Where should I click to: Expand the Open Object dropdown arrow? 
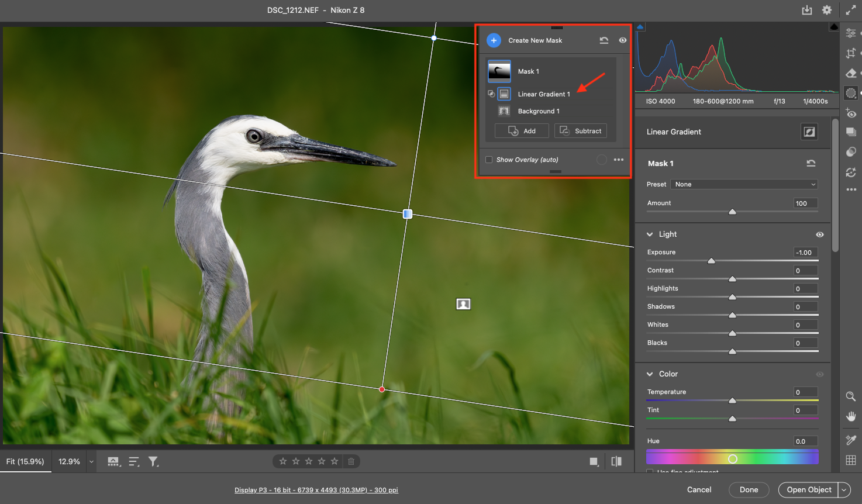click(844, 490)
